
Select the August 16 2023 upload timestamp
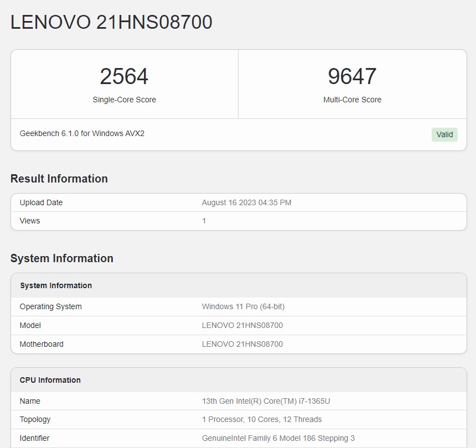246,202
